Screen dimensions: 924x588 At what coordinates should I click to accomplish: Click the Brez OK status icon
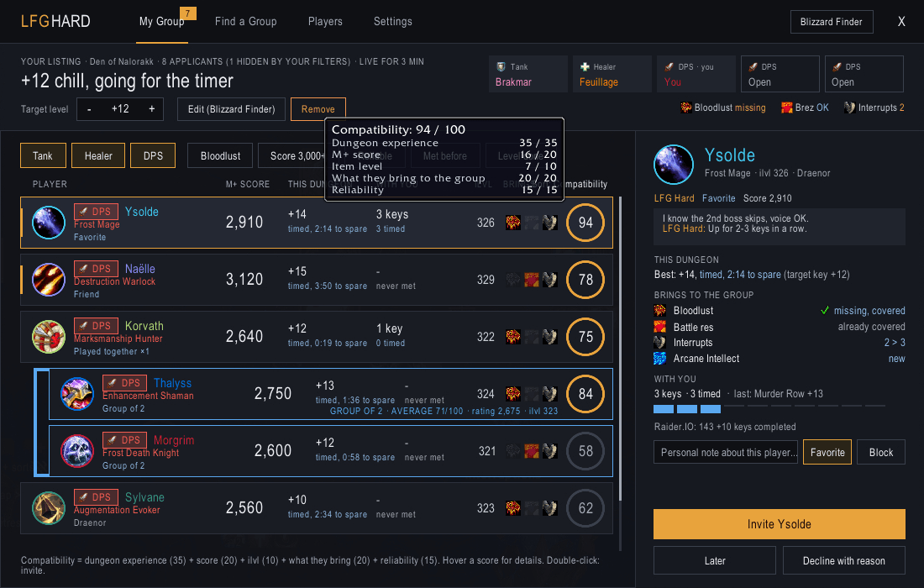point(787,108)
